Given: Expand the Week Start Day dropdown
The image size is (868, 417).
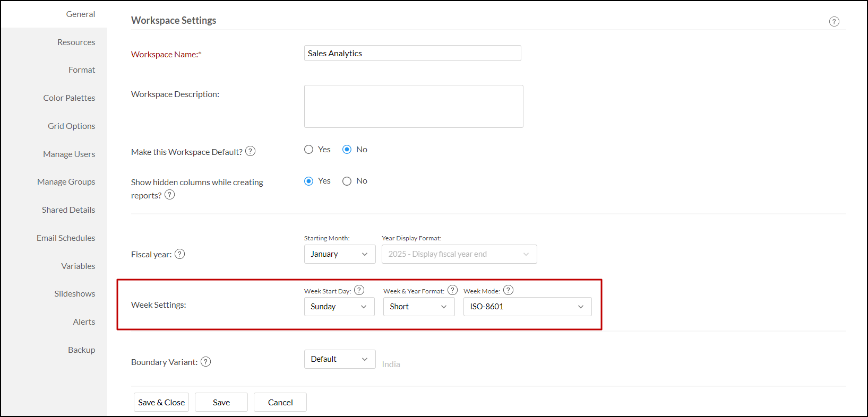Looking at the screenshot, I should 339,307.
